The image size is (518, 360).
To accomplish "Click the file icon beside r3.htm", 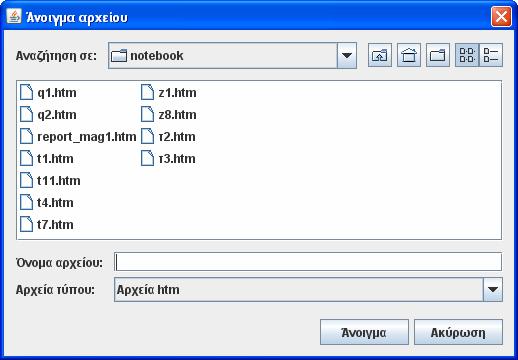I will [147, 158].
